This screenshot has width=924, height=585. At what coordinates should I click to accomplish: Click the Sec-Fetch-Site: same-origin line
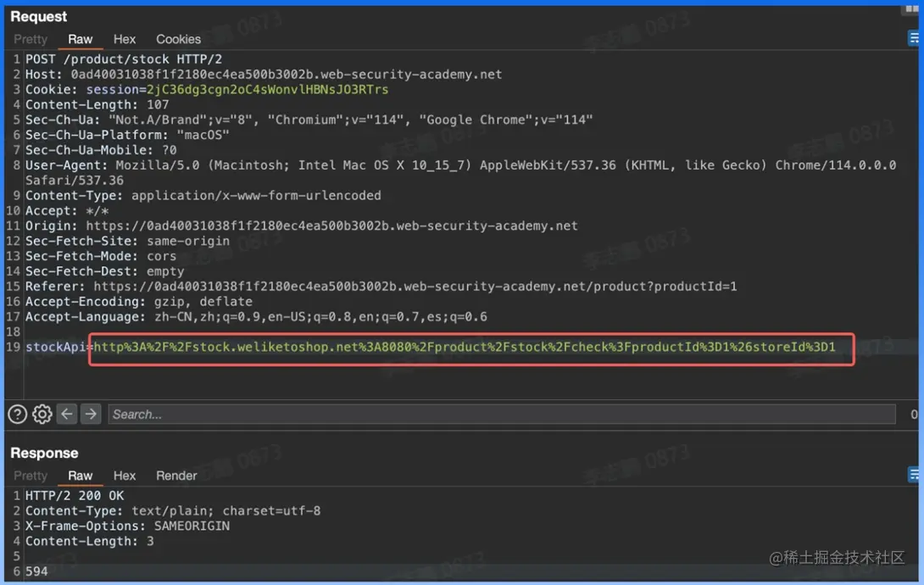click(127, 241)
